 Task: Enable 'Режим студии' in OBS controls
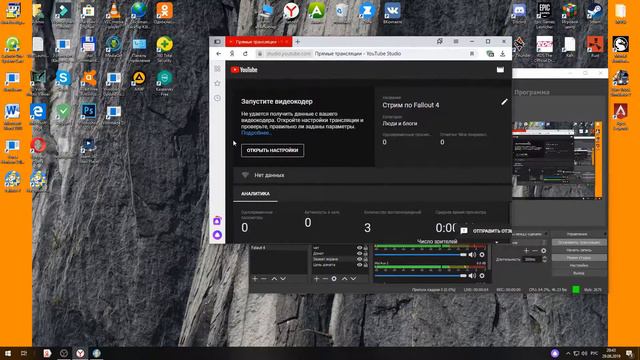(x=579, y=258)
